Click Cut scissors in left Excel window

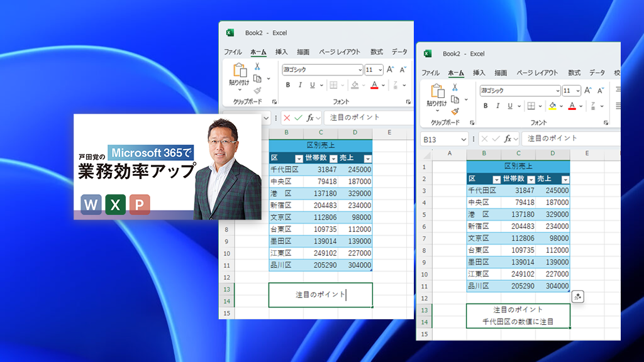pos(257,66)
